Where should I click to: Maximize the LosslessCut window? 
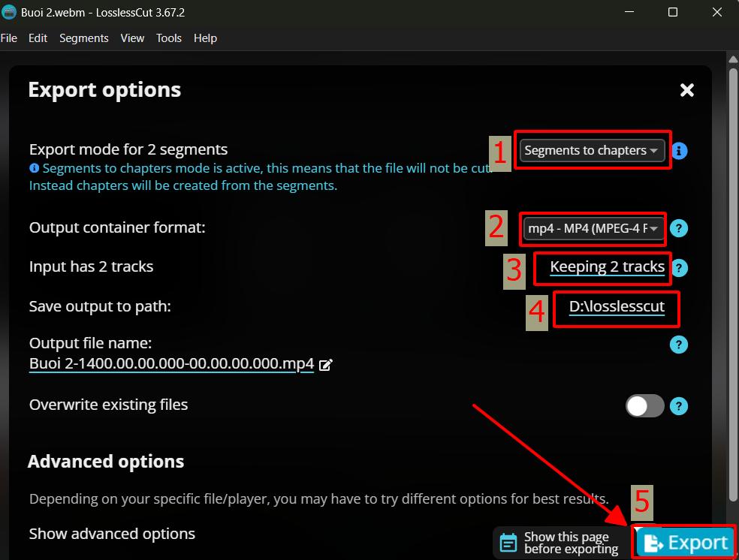[673, 12]
